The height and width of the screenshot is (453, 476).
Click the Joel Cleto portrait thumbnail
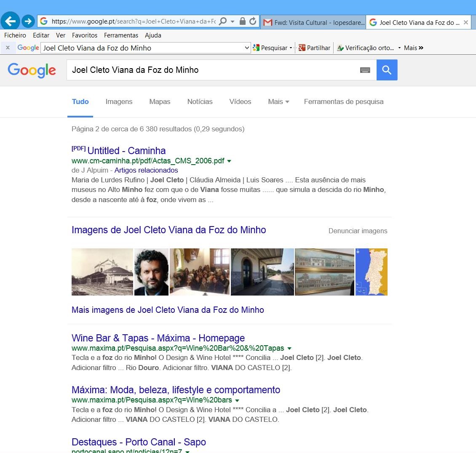[151, 272]
